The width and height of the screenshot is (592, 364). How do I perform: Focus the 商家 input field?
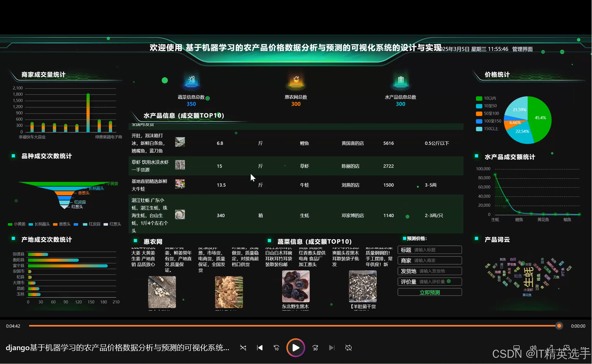(x=429, y=260)
